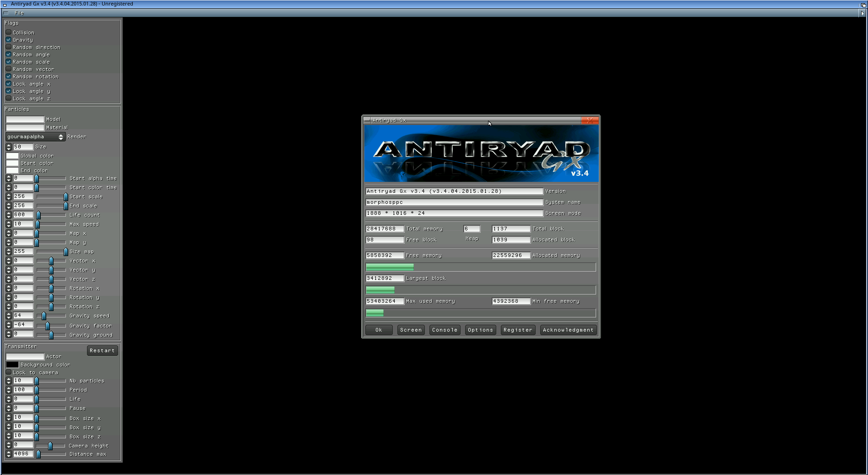This screenshot has width=868, height=475.
Task: Open the Options button in the dialog
Action: click(x=480, y=330)
